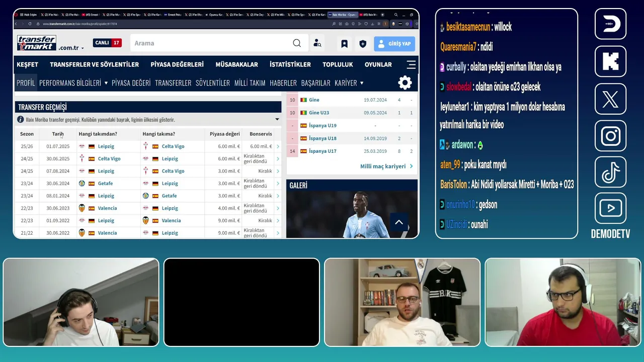Click the Valencia crest in the 30.06.2023 row

point(82,208)
